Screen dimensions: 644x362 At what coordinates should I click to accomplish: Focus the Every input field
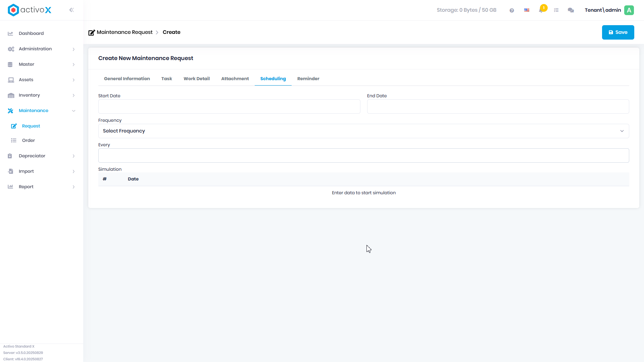[363, 155]
